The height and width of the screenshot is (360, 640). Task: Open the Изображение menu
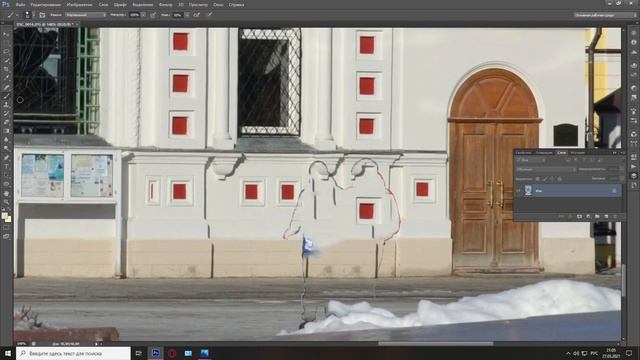point(79,5)
